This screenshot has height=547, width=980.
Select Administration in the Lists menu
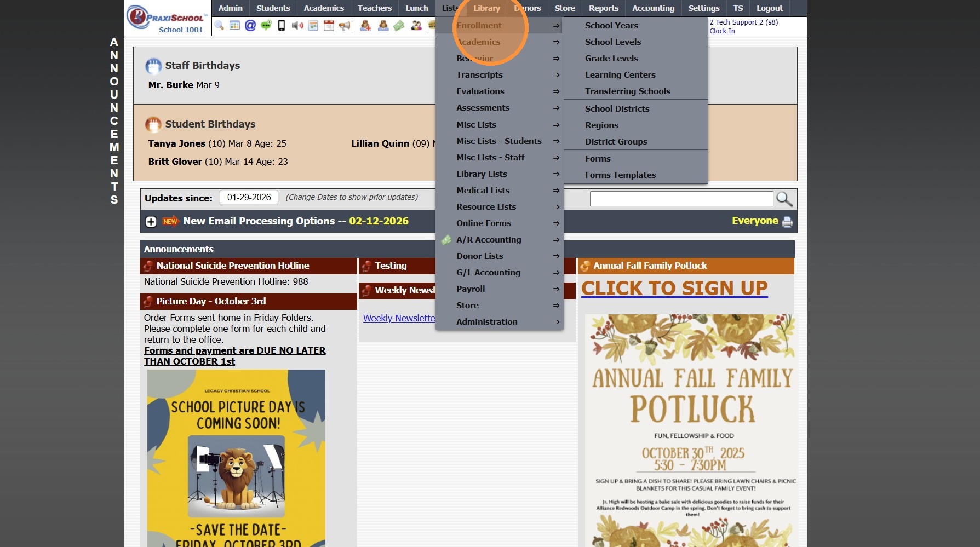[500, 322]
